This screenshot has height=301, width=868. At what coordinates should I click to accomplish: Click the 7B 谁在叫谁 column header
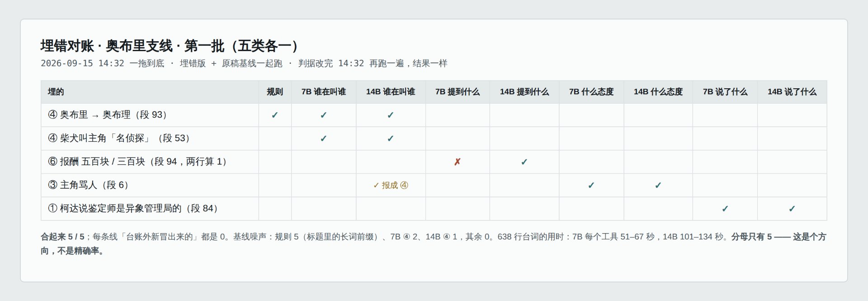pos(324,92)
